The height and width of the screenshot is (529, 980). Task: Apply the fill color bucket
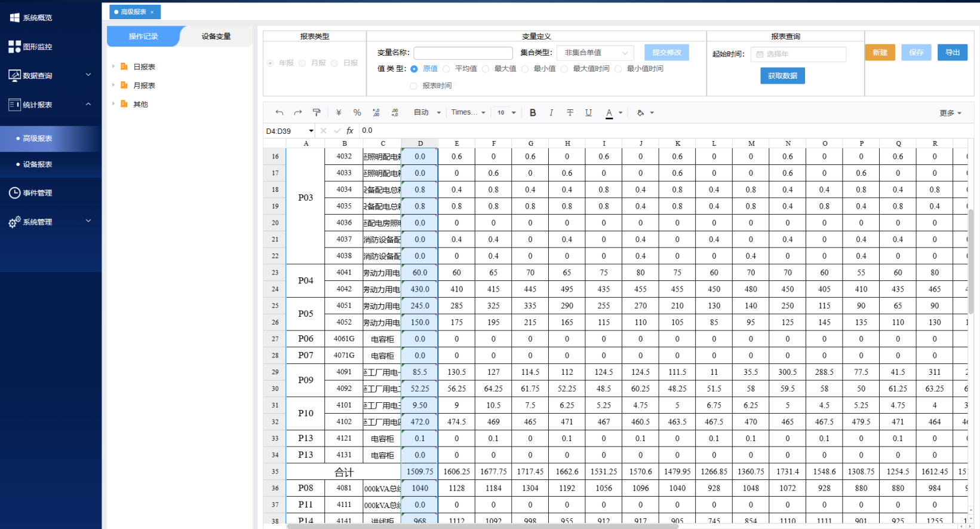(x=641, y=112)
